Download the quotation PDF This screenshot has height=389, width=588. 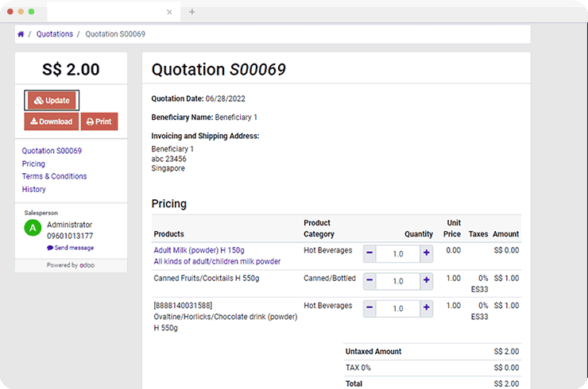tap(52, 121)
